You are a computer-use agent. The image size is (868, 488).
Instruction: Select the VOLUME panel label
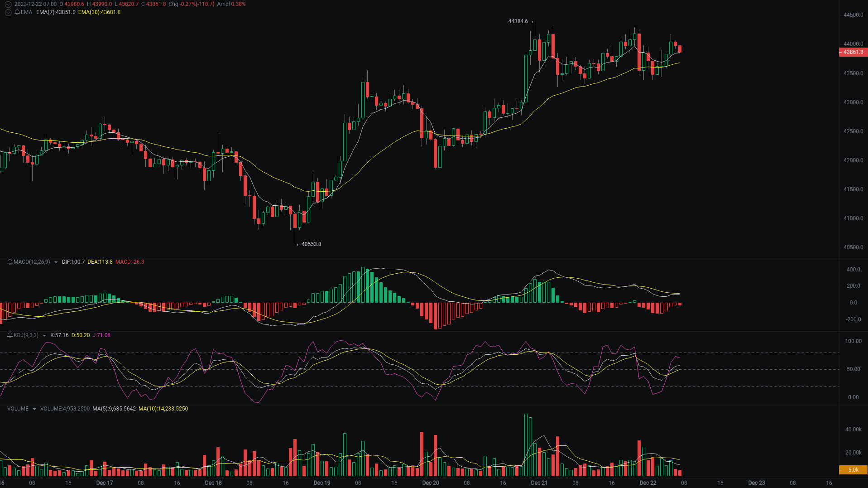(x=18, y=409)
